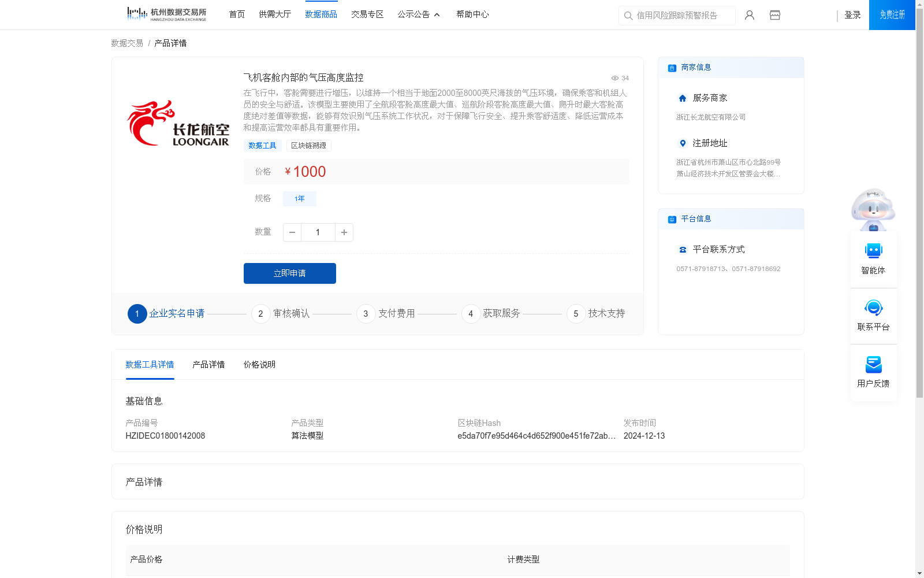Click the 计费类型 table header
924x578 pixels.
pos(523,560)
